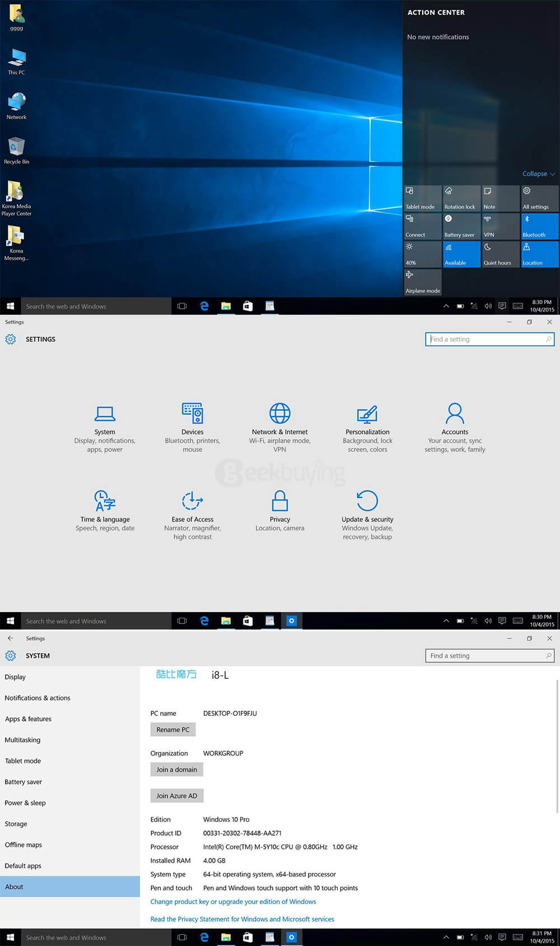Select Power & sleep in sidebar
560x946 pixels.
(70, 803)
